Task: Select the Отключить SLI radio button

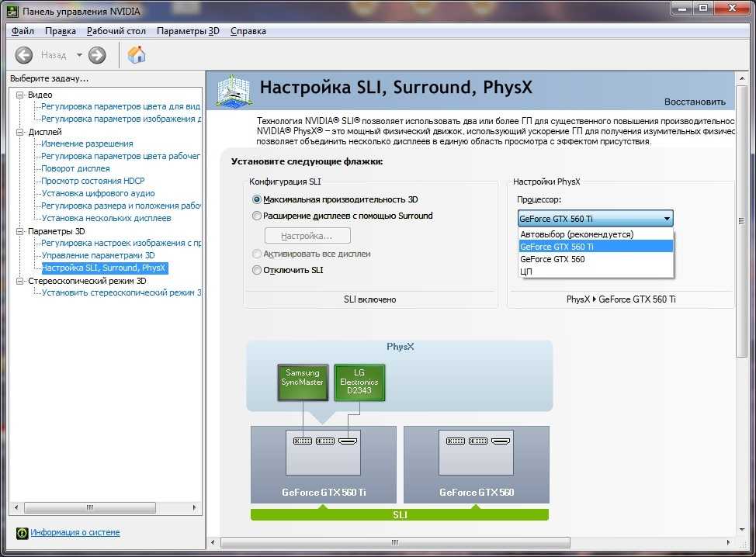Action: click(x=258, y=271)
